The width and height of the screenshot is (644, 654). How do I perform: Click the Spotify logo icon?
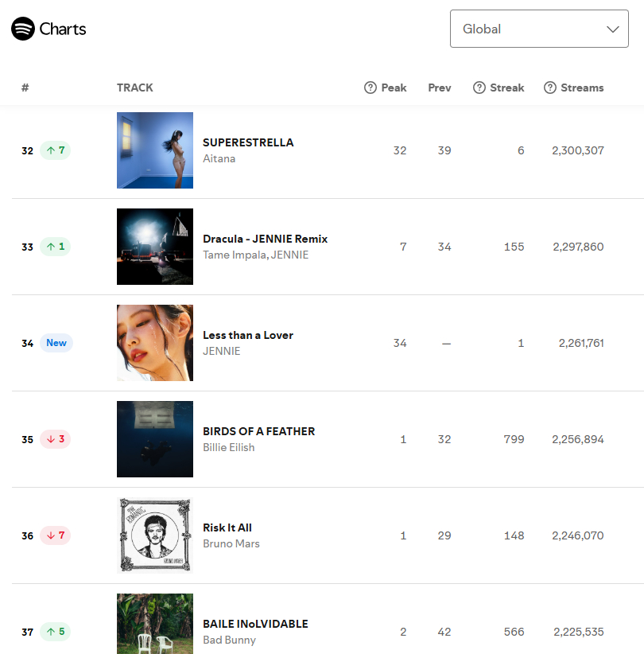coord(23,29)
